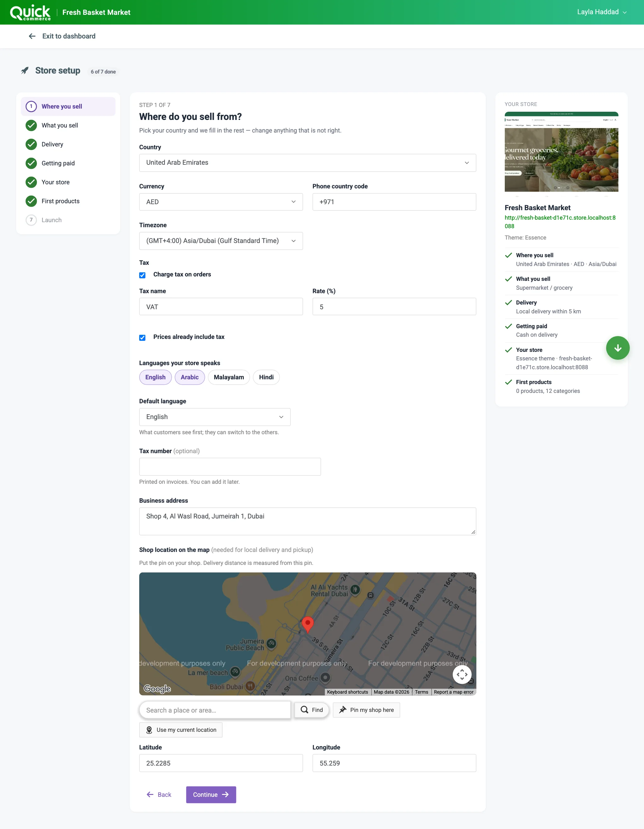Click the rocket icon next to Store setup
This screenshot has height=829, width=644.
click(x=25, y=71)
